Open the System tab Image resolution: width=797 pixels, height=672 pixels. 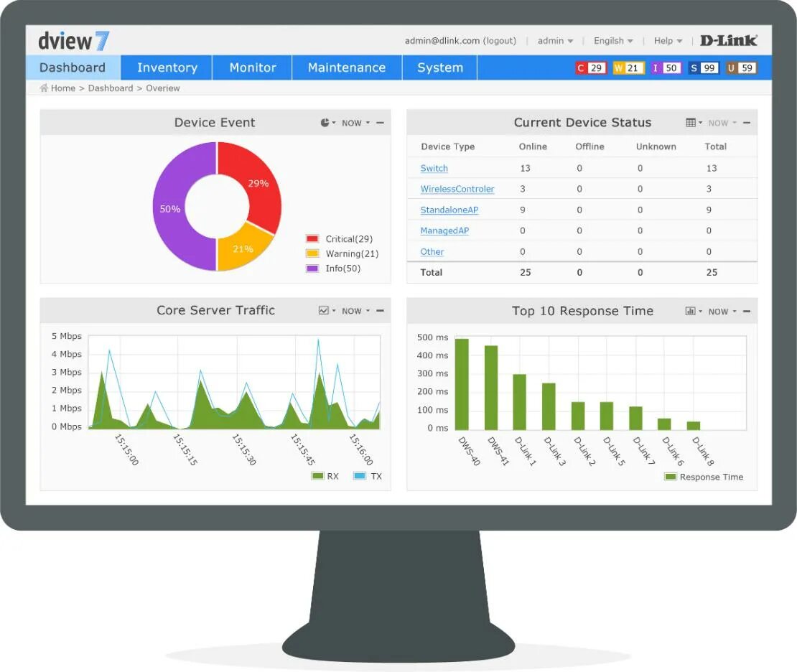(440, 67)
